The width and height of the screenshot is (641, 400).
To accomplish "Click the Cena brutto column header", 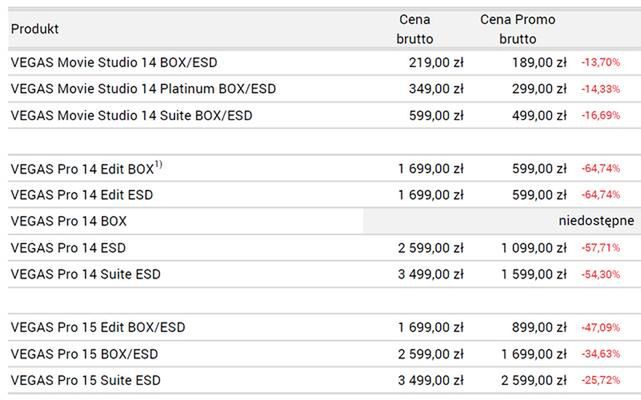I will pos(414,29).
